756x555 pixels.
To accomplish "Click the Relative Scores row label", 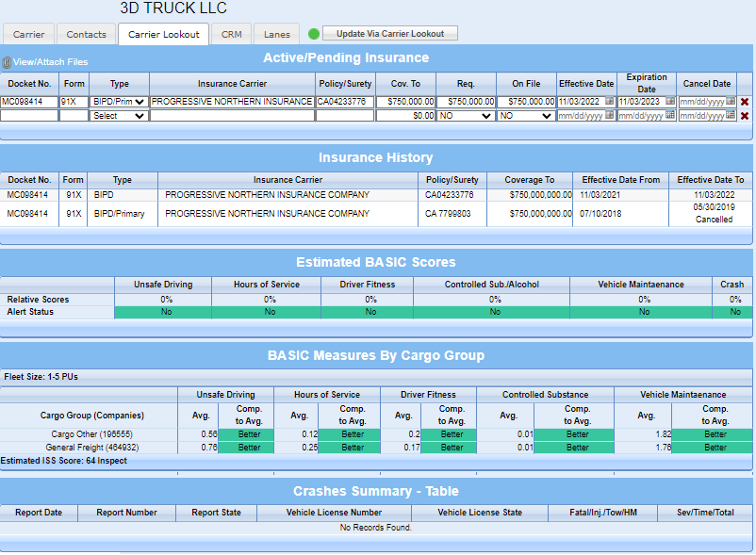I will pyautogui.click(x=38, y=300).
